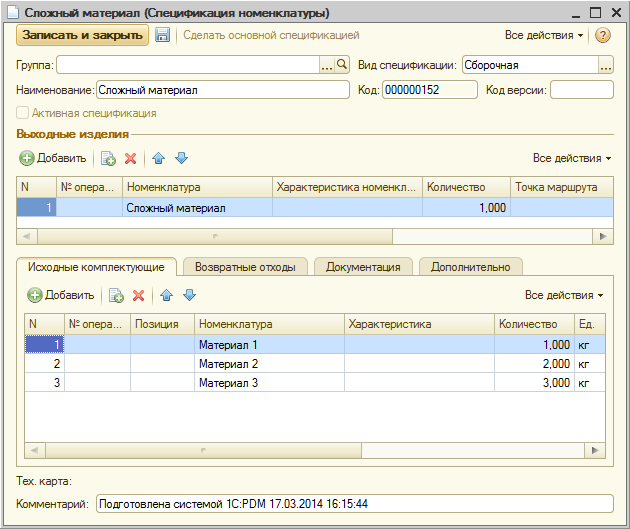Click row number 3 in components table
Screen dimensions: 630x529
point(45,382)
